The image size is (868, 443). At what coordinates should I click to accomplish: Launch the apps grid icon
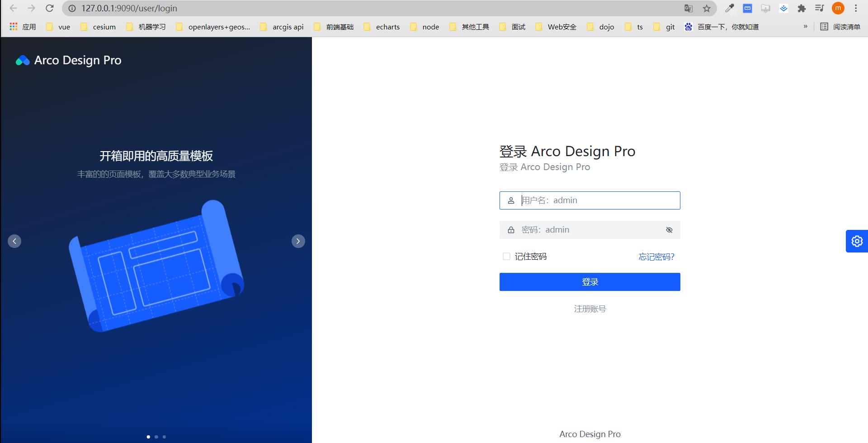13,27
